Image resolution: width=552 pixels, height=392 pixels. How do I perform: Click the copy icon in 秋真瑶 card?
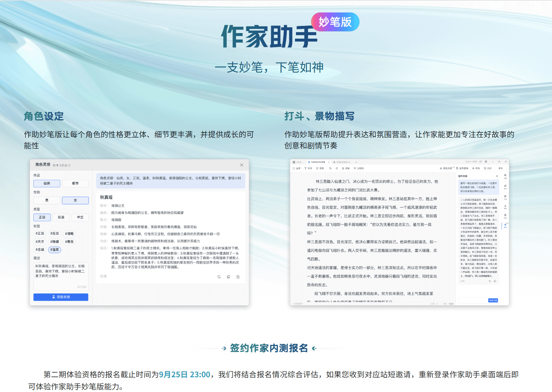point(229,277)
